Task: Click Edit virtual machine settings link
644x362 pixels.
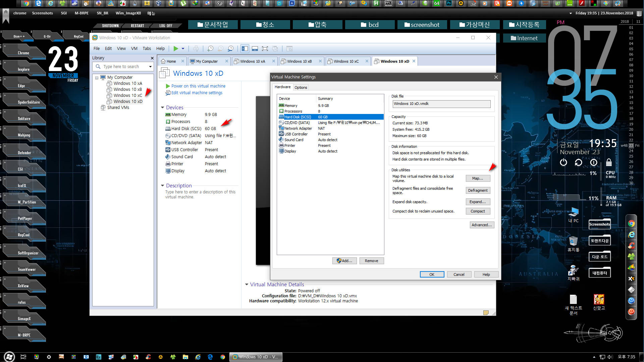Action: tap(197, 93)
